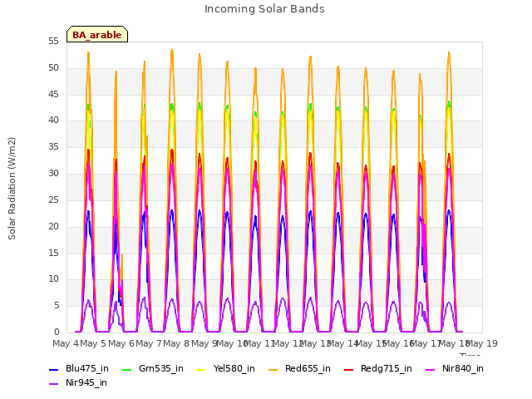Toggle the Yel580_in legend entry

coord(226,369)
